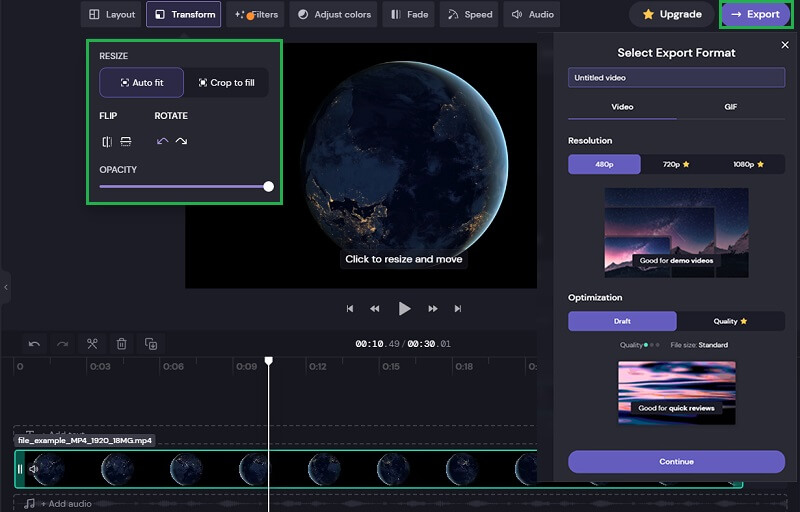Image resolution: width=800 pixels, height=512 pixels.
Task: Open the Audio tool
Action: coord(532,14)
